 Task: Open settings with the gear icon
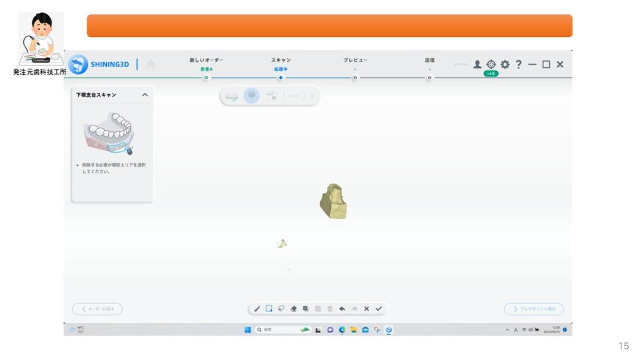click(x=505, y=64)
